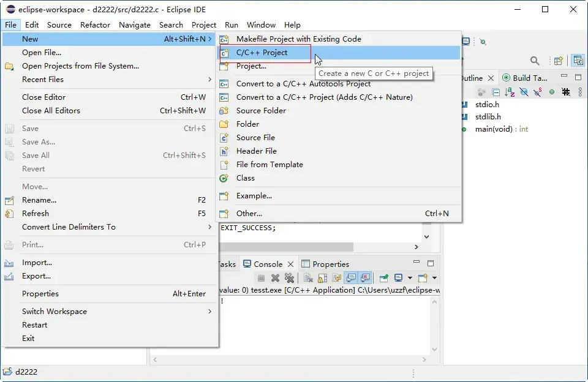Select Restart in the File menu
Viewport: 588px width, 382px height.
[110, 325]
